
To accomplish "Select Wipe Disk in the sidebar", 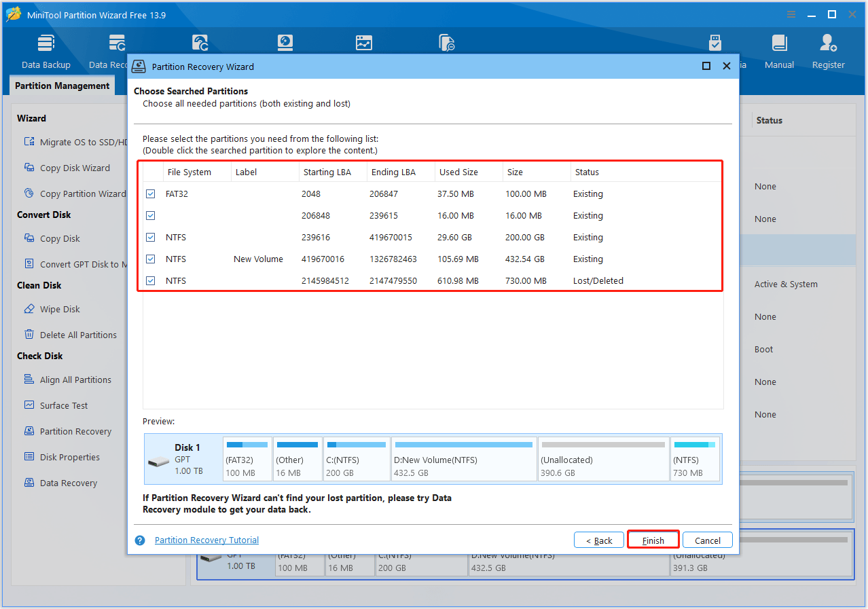I will [60, 309].
